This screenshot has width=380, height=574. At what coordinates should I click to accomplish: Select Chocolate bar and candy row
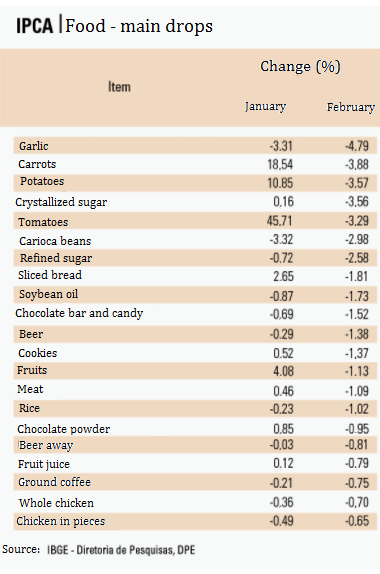tap(195, 314)
